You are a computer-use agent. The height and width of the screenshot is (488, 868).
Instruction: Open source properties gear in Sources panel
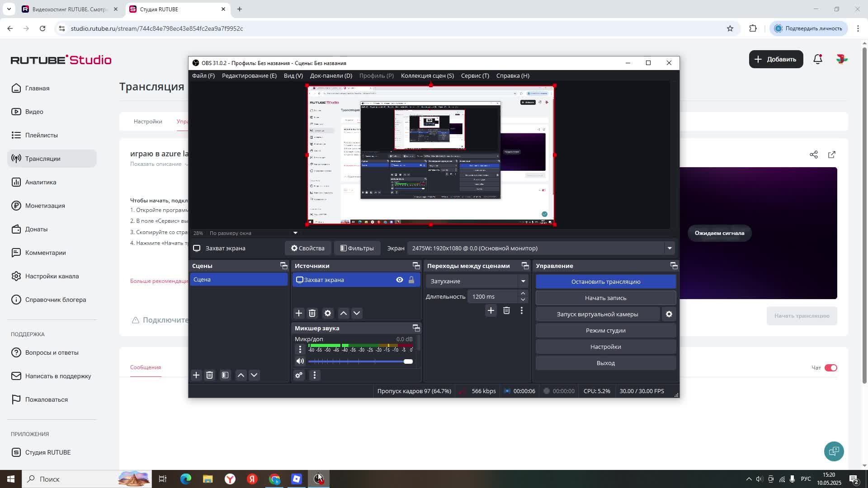328,313
